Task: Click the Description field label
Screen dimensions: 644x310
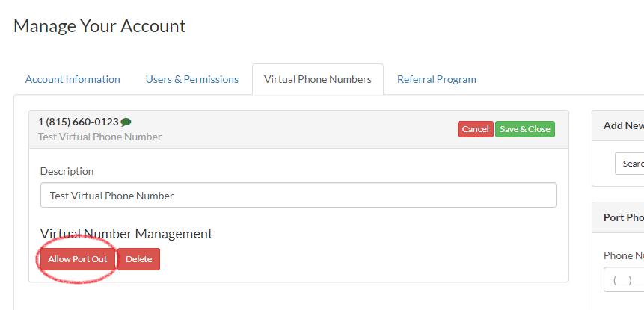Action: point(67,171)
